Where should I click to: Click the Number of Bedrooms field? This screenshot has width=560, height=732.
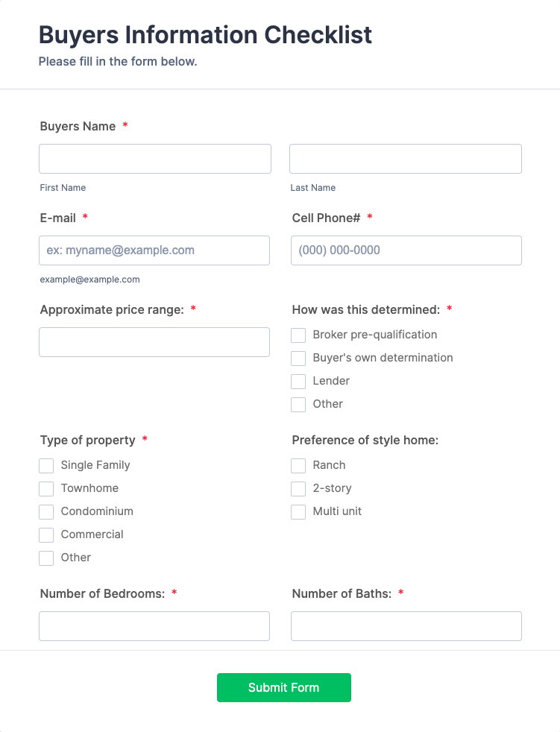pos(154,626)
